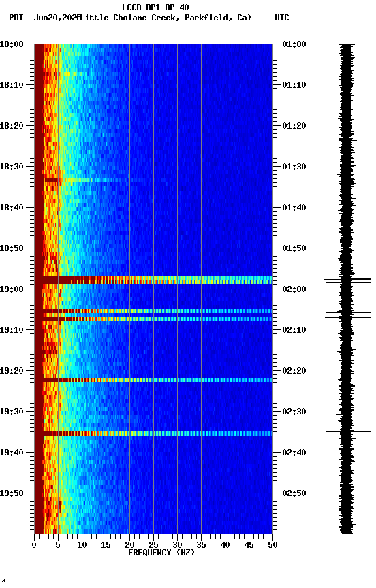Click the 01:40 UTC time label
376x588 pixels.
click(294, 208)
